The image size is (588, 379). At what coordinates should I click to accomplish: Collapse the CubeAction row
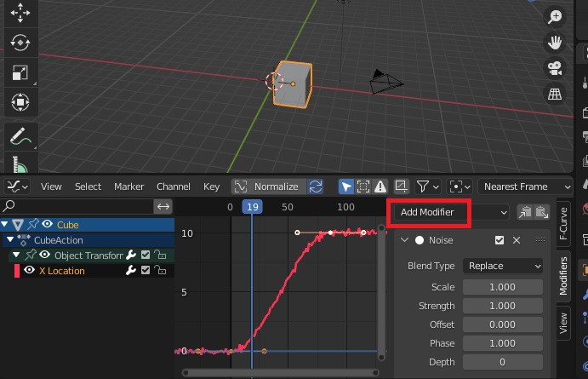click(10, 239)
